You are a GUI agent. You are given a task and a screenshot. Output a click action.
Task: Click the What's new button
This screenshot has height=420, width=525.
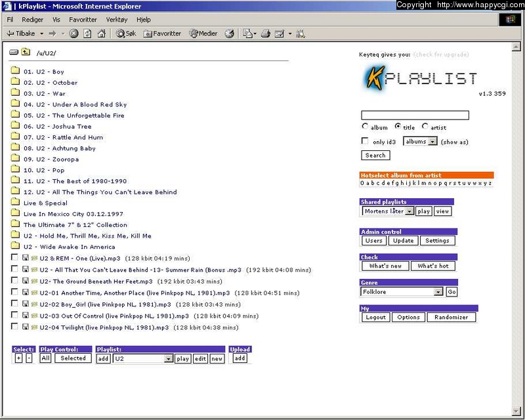385,266
